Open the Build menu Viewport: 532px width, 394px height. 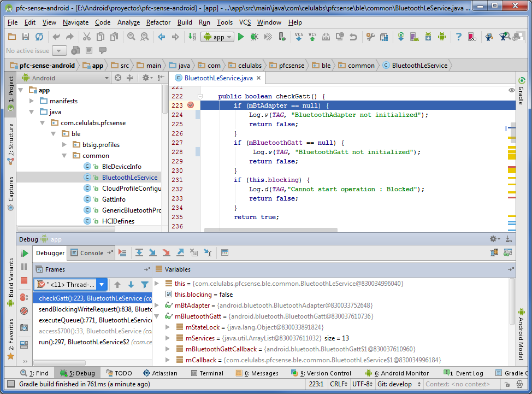(x=185, y=22)
